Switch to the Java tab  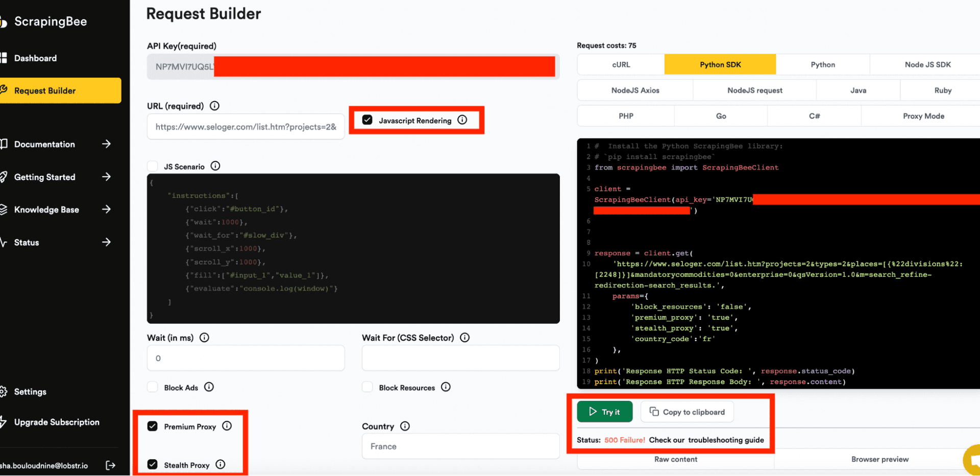tap(858, 90)
